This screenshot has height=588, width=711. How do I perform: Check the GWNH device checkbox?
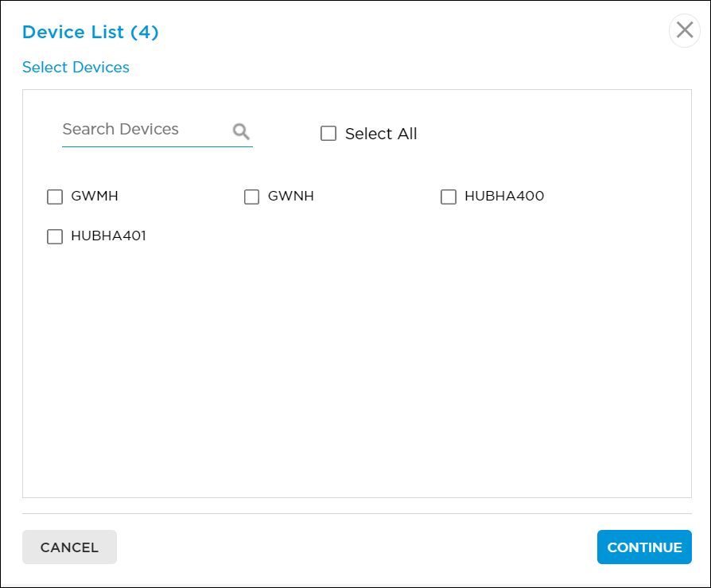[x=251, y=197]
